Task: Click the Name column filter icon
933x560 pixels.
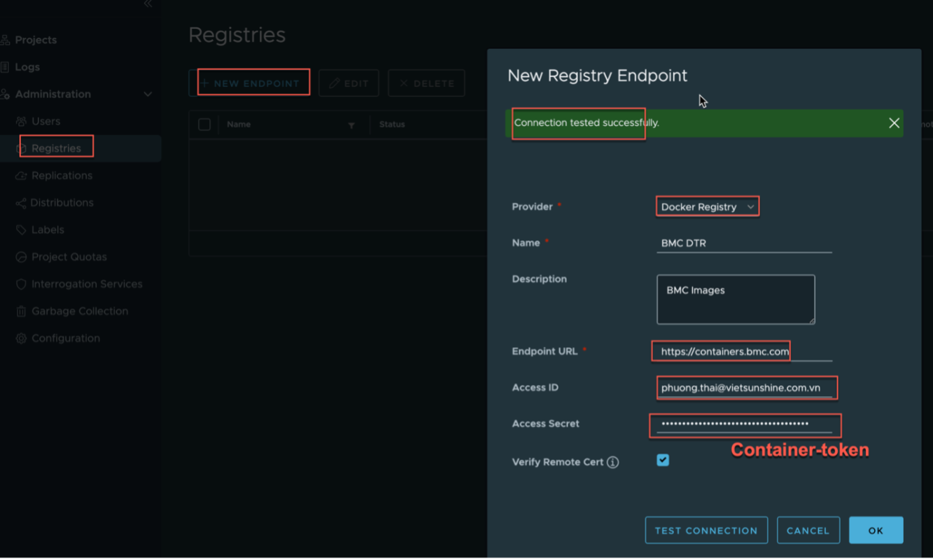Action: [x=351, y=125]
